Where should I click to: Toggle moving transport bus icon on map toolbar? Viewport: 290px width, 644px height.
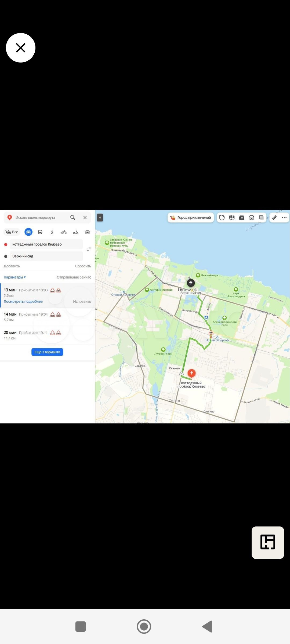pos(252,218)
